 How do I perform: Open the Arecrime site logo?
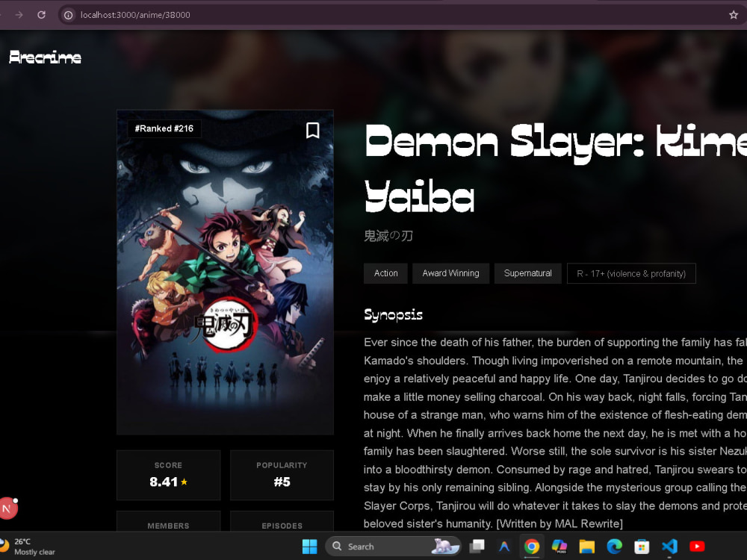tap(46, 57)
